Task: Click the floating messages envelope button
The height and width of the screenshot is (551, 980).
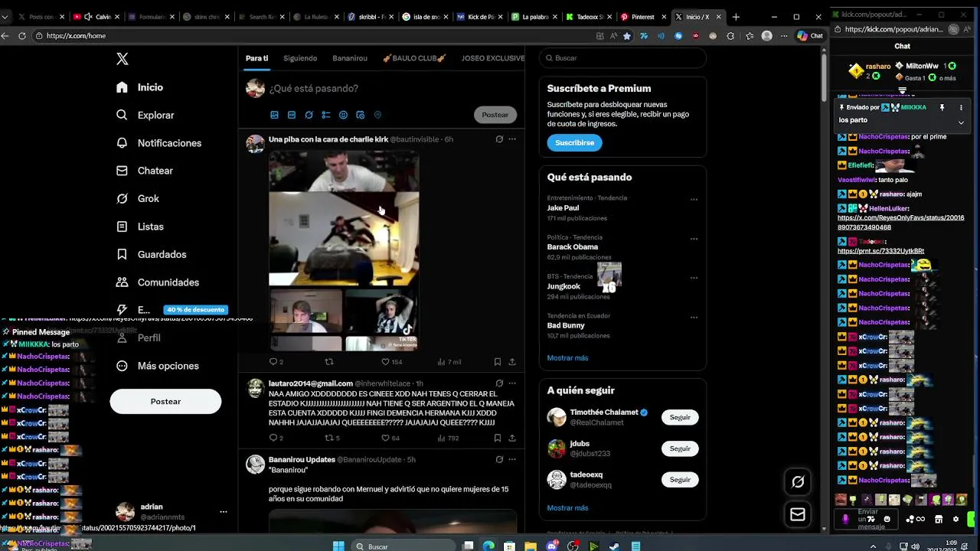Action: 798,515
